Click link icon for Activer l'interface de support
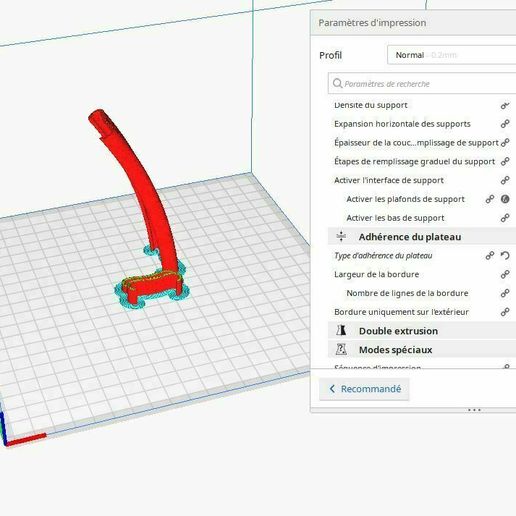Viewport: 516px width, 516px height. 505,180
